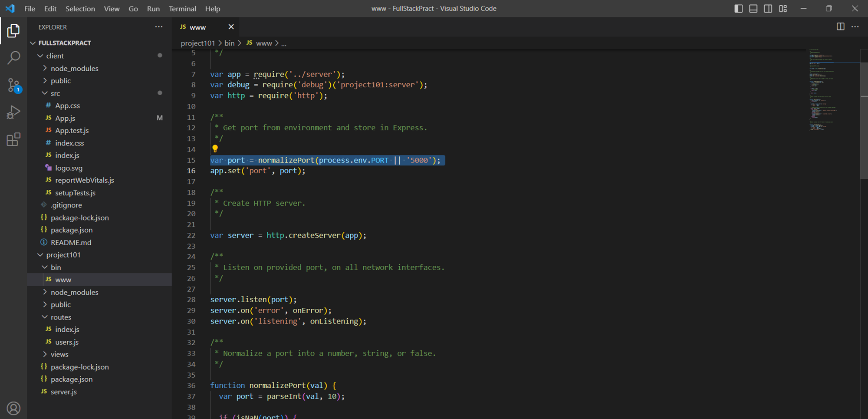Open the Run and Debug view

pyautogui.click(x=13, y=112)
